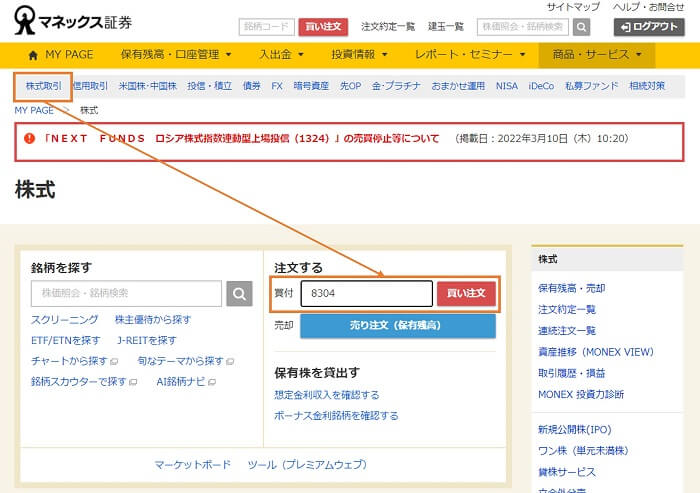700x493 pixels.
Task: Click the header 買い注文 button
Action: coord(323,27)
